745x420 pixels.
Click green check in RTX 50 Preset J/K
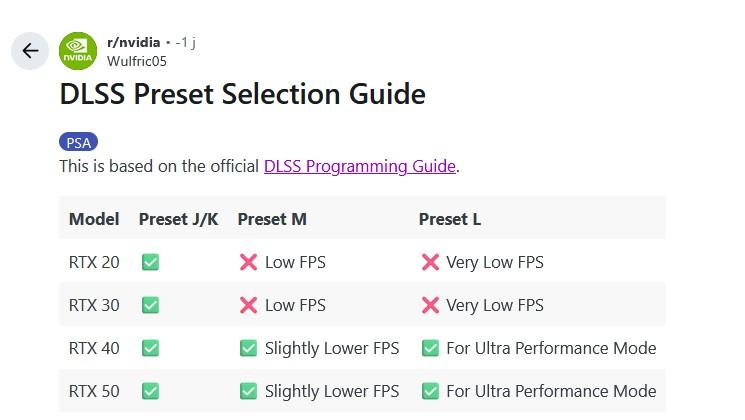pos(150,391)
